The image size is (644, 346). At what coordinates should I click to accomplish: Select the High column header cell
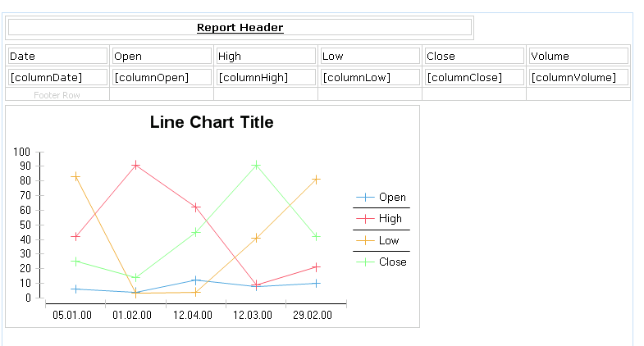266,56
